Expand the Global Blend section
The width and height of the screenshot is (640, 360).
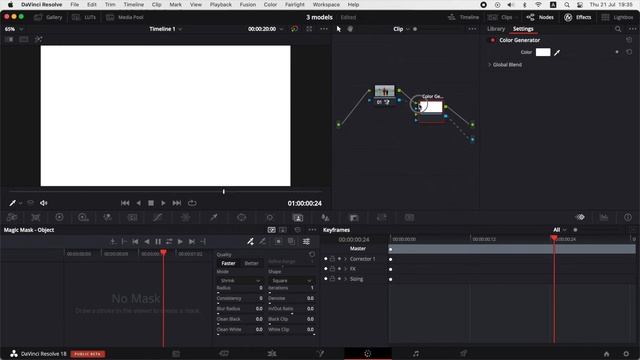click(x=490, y=64)
